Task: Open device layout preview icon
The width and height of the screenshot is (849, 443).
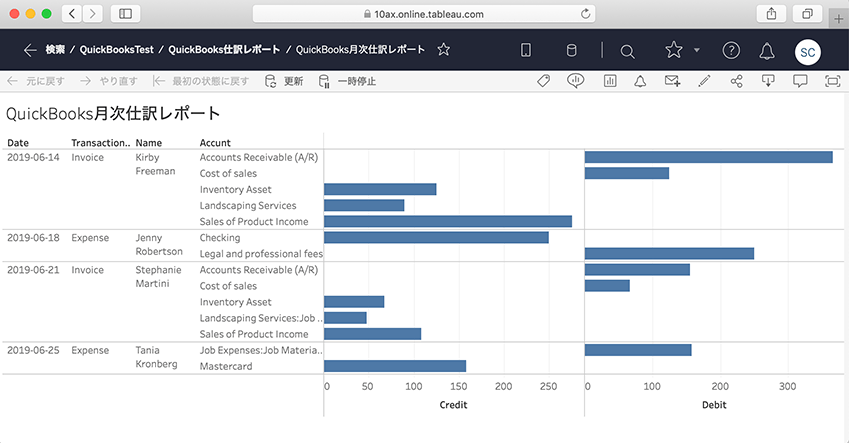Action: tap(526, 50)
